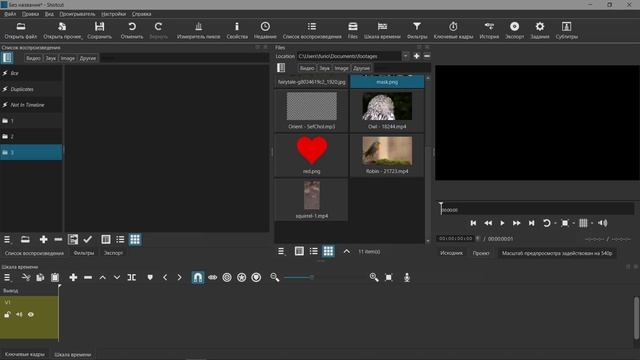
Task: Toggle ripple all tracks button
Action: coord(242,278)
